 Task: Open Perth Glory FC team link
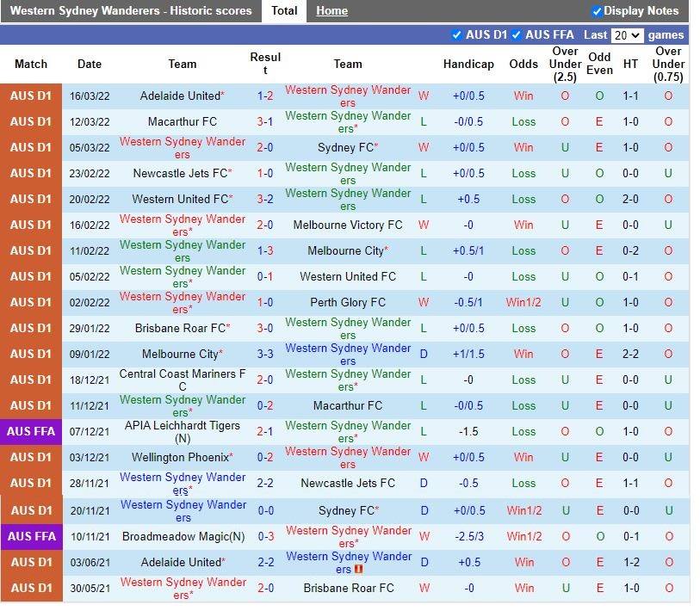(x=348, y=302)
